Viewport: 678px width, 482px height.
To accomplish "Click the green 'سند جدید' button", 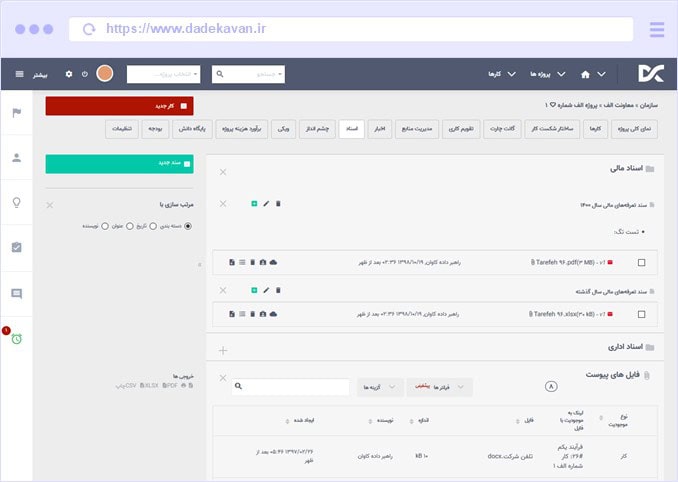I will click(x=119, y=162).
